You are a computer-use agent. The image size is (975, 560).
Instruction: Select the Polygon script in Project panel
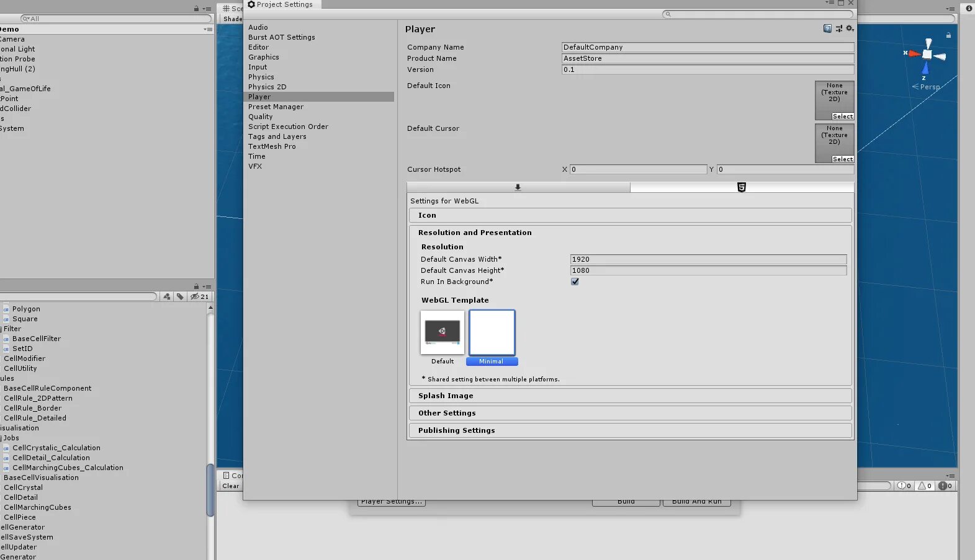pos(26,309)
